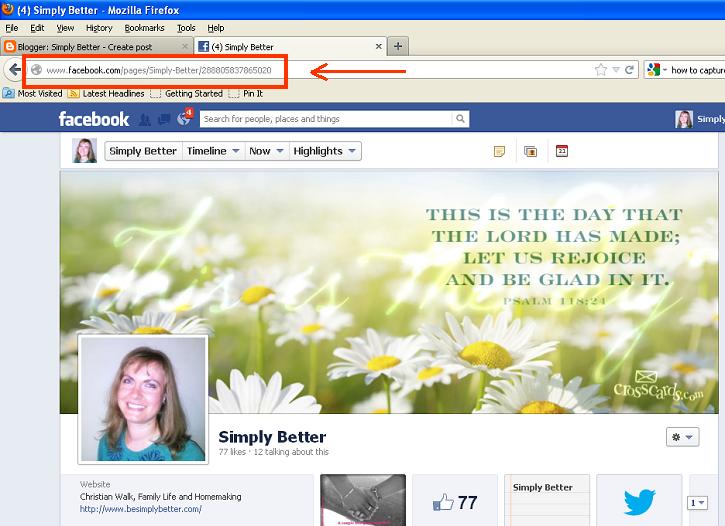Viewport: 725px width, 526px height.
Task: Expand the apps count dropdown showing 1
Action: pyautogui.click(x=697, y=503)
